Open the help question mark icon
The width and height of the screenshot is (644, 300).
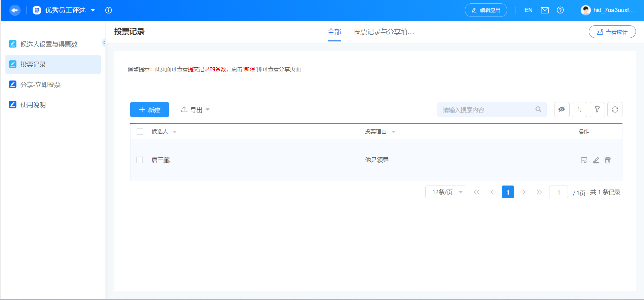pos(560,10)
